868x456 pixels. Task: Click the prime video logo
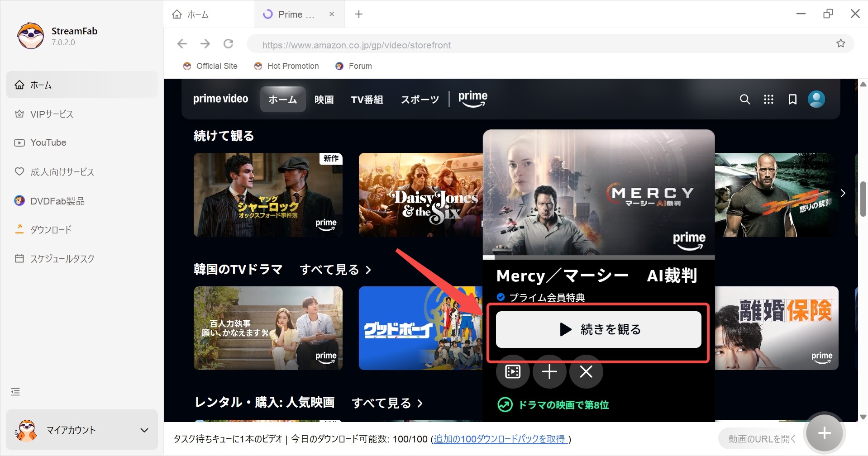[x=220, y=99]
